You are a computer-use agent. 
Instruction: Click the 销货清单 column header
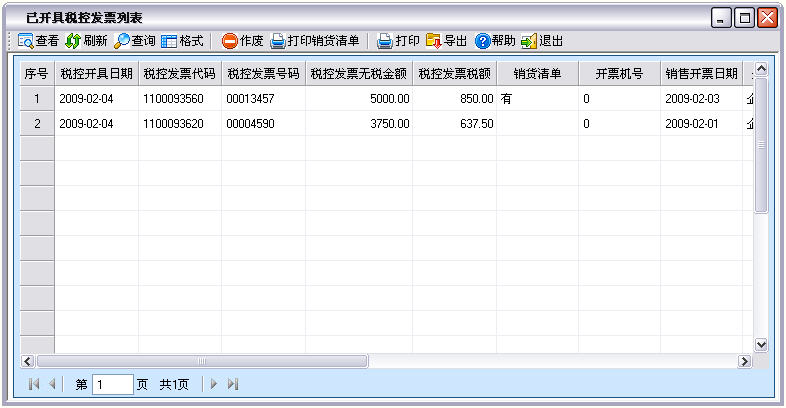537,74
